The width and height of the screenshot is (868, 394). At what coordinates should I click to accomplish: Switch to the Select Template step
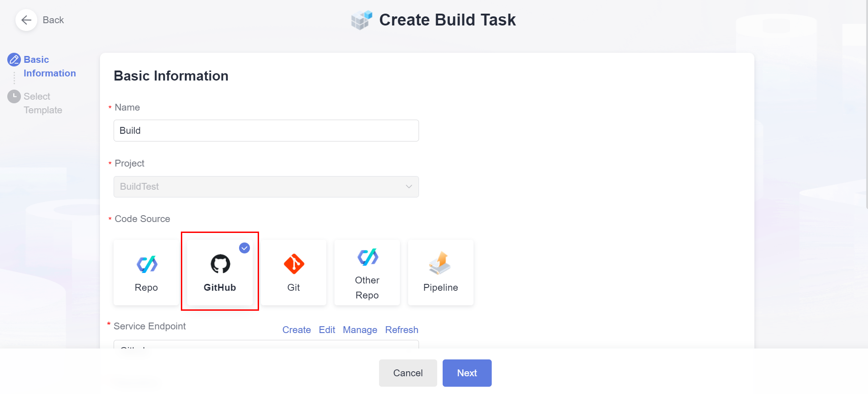43,103
